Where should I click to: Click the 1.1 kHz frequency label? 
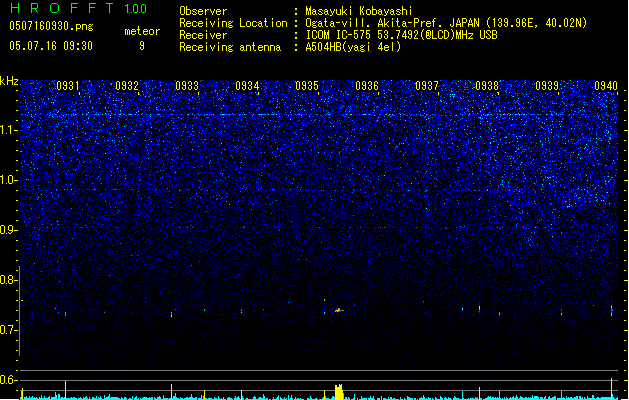[8, 130]
